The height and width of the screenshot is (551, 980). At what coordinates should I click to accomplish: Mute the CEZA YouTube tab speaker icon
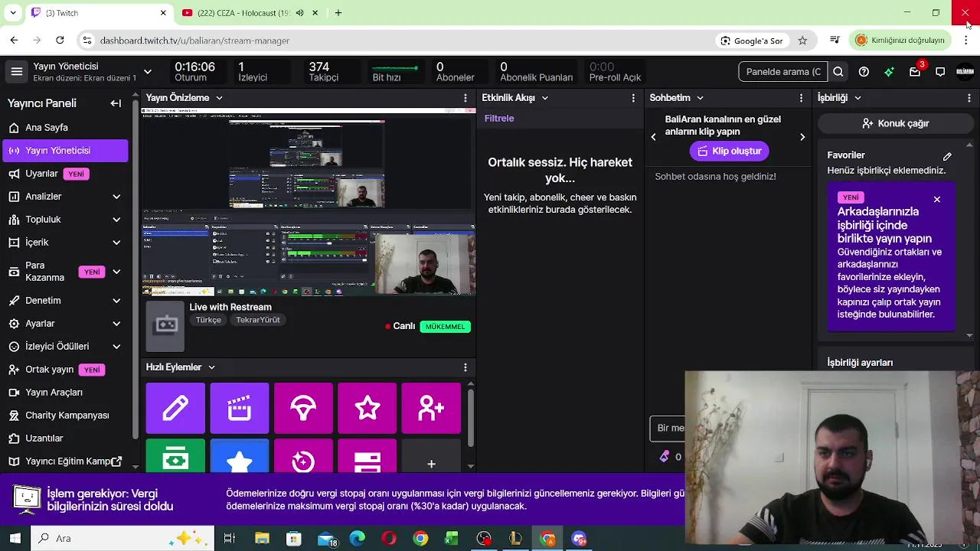[x=299, y=13]
